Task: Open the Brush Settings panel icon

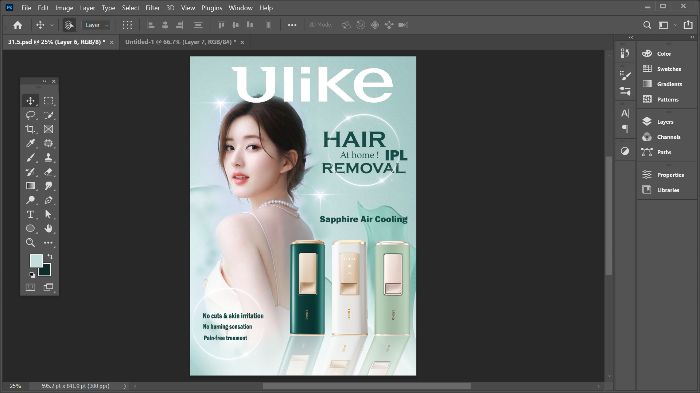Action: click(x=625, y=75)
